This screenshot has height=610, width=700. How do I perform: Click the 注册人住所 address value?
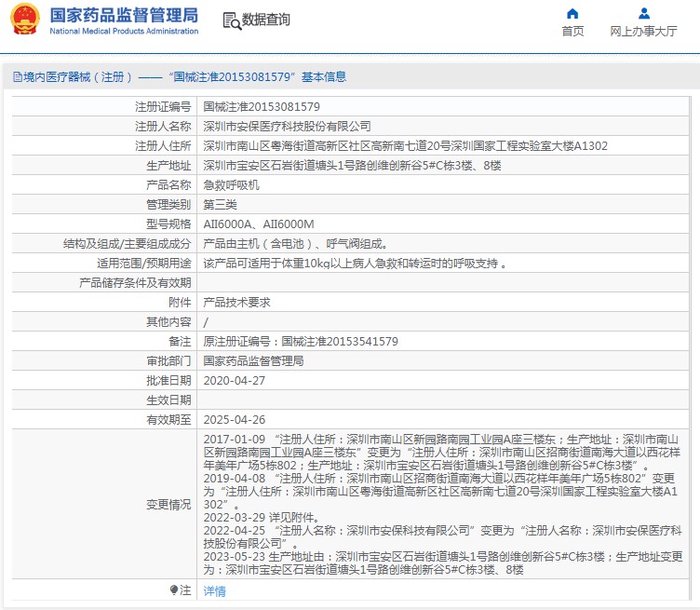(405, 146)
